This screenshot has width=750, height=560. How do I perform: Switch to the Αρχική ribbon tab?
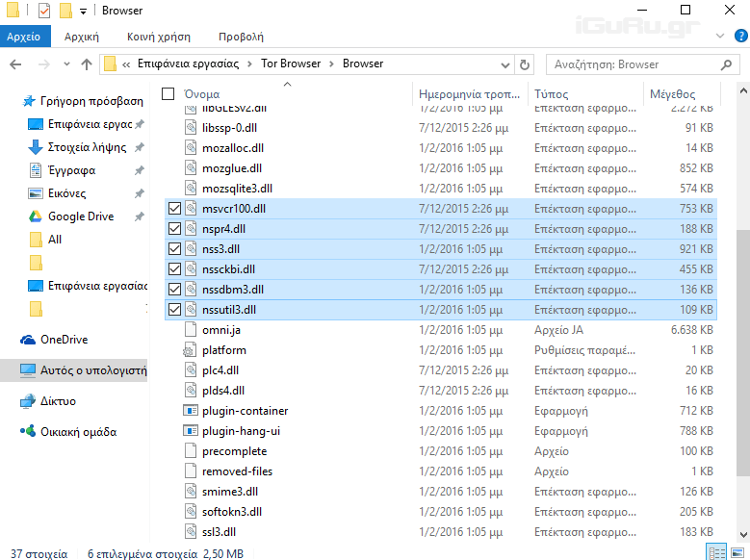click(x=82, y=37)
